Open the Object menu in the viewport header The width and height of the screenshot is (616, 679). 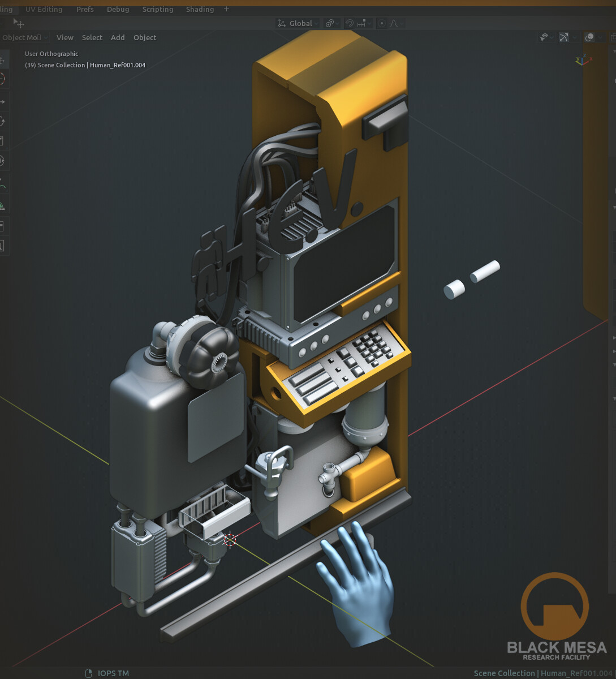pos(145,37)
